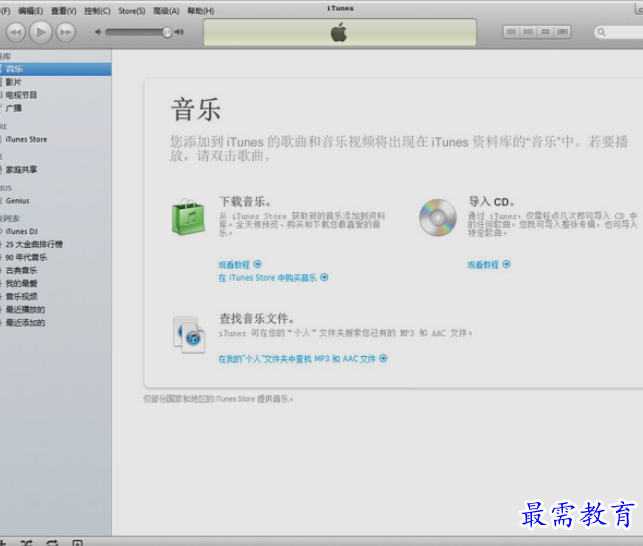The image size is (643, 546).
Task: Click the CD disc import icon
Action: click(438, 217)
